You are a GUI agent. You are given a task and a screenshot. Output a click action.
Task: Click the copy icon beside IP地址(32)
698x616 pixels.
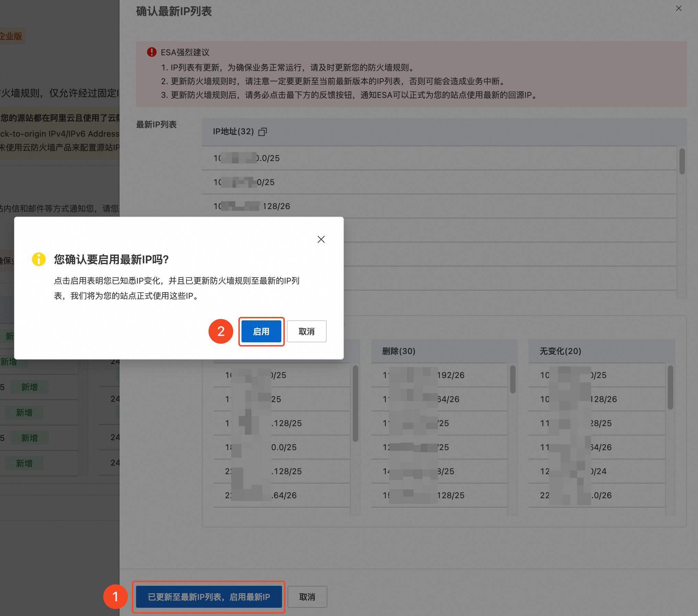[262, 132]
